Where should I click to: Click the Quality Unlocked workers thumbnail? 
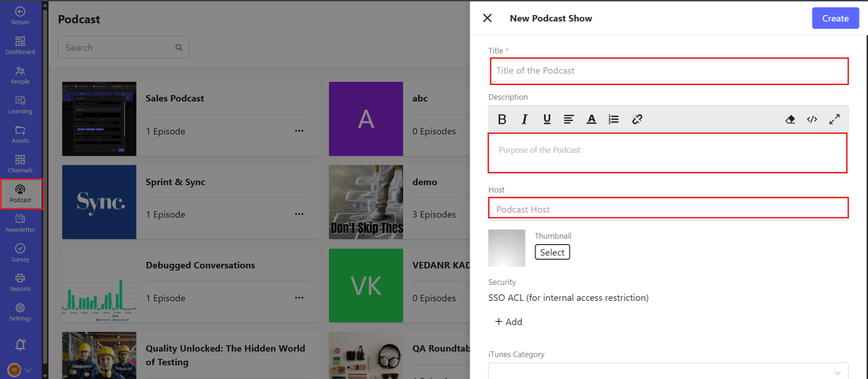pos(99,355)
